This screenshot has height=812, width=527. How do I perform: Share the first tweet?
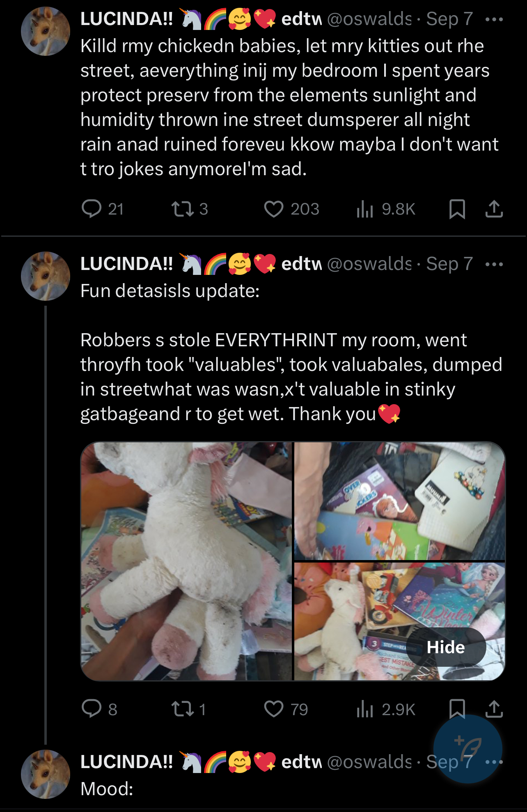[x=494, y=208]
